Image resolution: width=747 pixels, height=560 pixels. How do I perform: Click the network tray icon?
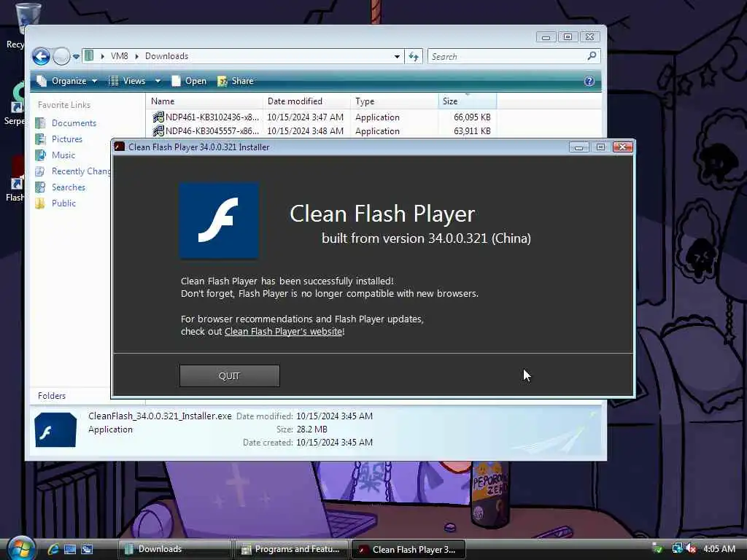677,548
